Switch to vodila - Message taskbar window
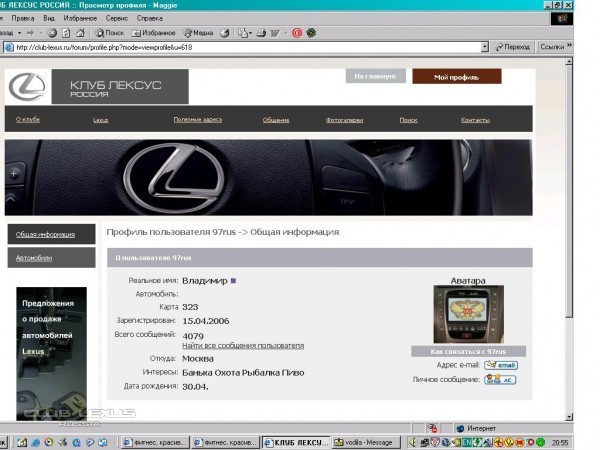This screenshot has height=450, width=600. [365, 441]
